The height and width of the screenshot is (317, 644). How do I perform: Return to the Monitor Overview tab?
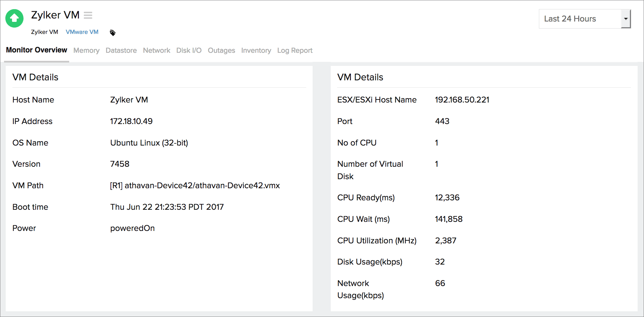pyautogui.click(x=36, y=50)
